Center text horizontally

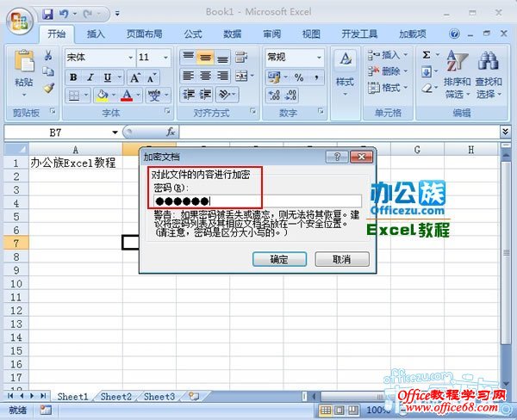coord(205,77)
